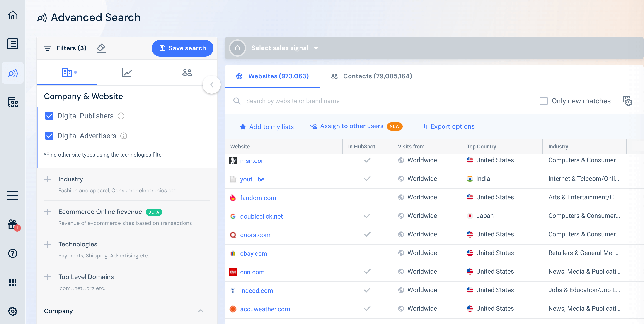The height and width of the screenshot is (324, 644).
Task: Click the fandom.com flame favicon
Action: pyautogui.click(x=233, y=198)
